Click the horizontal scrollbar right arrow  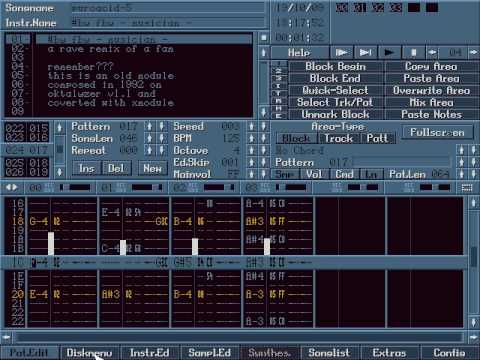pos(474,337)
